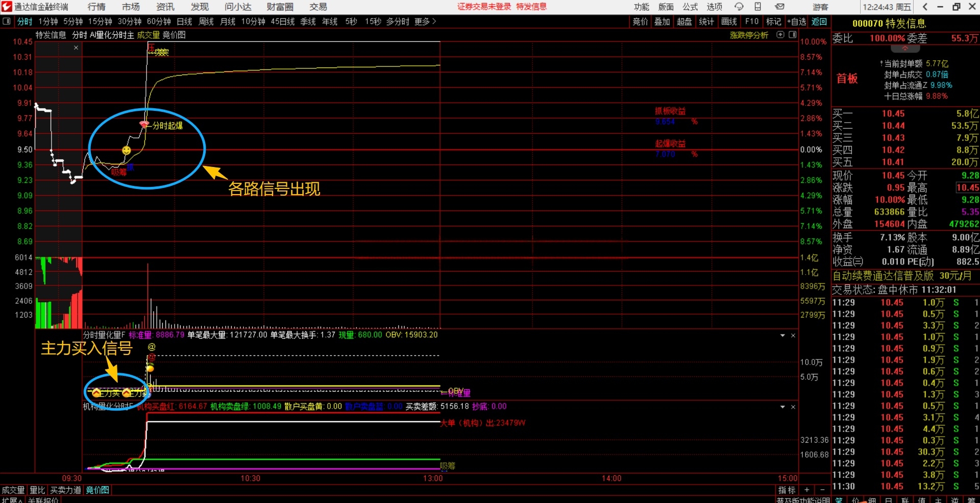This screenshot has height=503, width=980.
Task: Open the 交易 menu
Action: 318,7
